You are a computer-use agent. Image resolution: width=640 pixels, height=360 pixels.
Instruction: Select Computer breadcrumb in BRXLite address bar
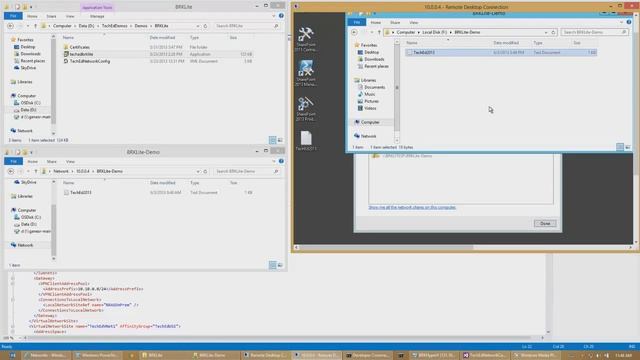(62, 26)
